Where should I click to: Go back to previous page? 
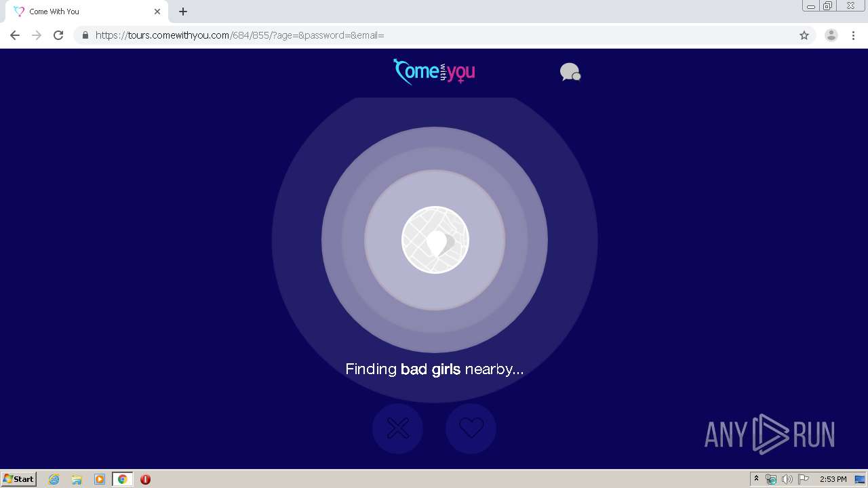(15, 35)
